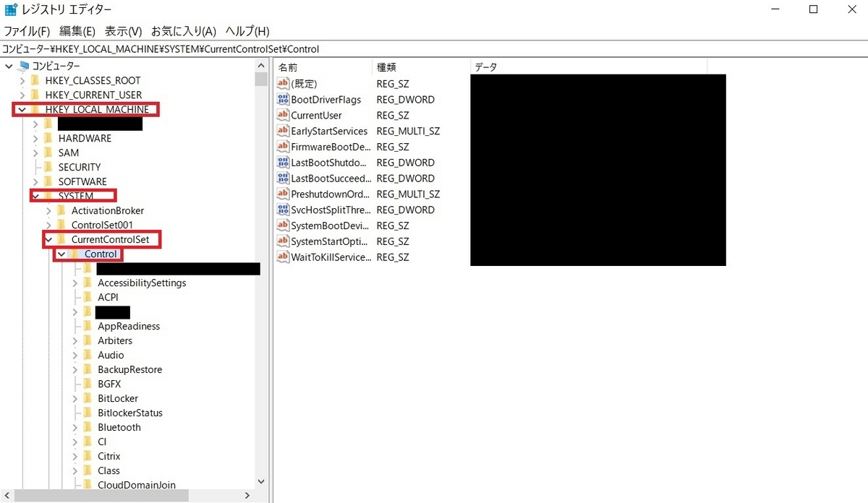Click the computer icon at tree root
The image size is (868, 503).
tap(25, 66)
